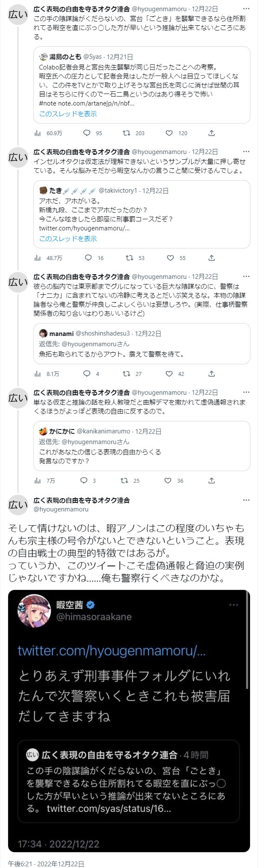Retweet the tweet showing 53 retweets
This screenshot has height=868, width=259.
[129, 258]
